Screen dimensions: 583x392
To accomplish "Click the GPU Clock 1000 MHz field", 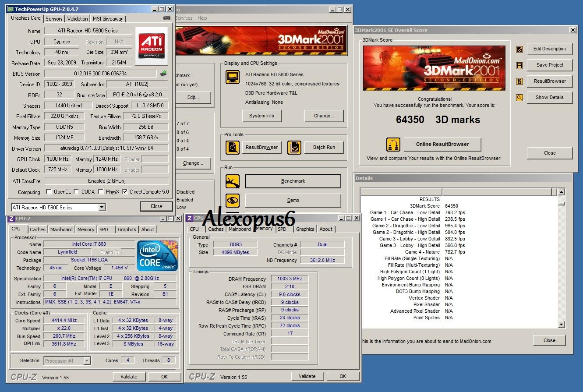I will pyautogui.click(x=59, y=159).
